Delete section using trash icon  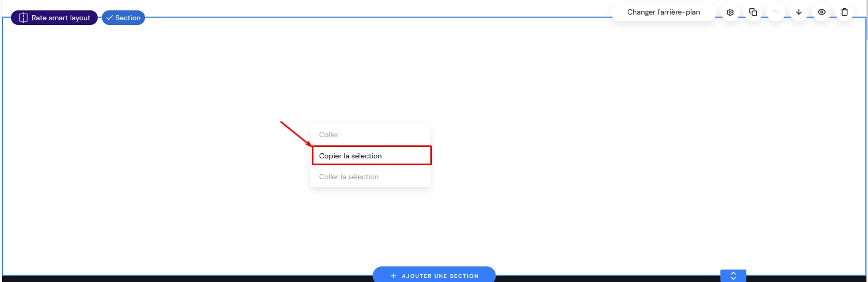click(844, 12)
